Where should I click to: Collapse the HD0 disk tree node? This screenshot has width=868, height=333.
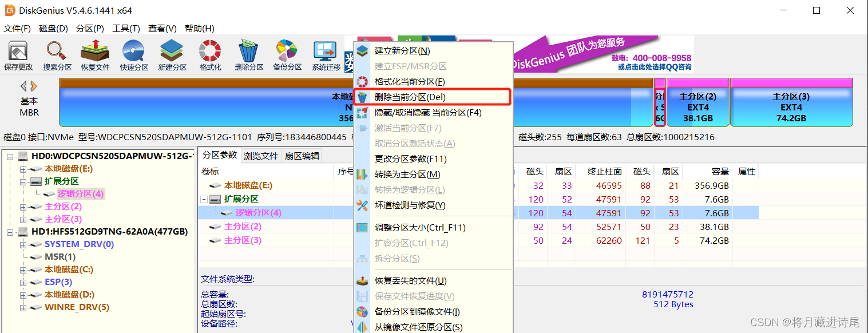point(10,156)
